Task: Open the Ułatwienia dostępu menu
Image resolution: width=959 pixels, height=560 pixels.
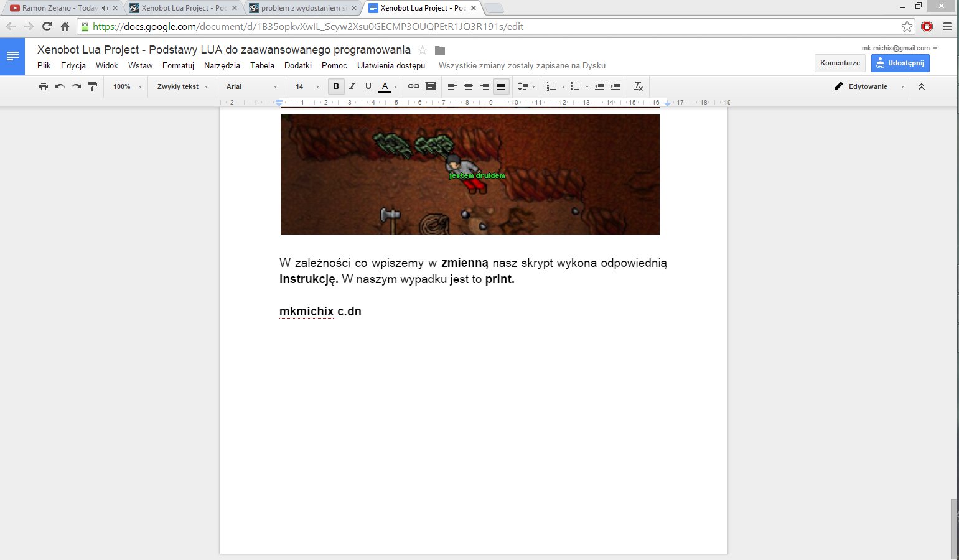Action: point(391,65)
